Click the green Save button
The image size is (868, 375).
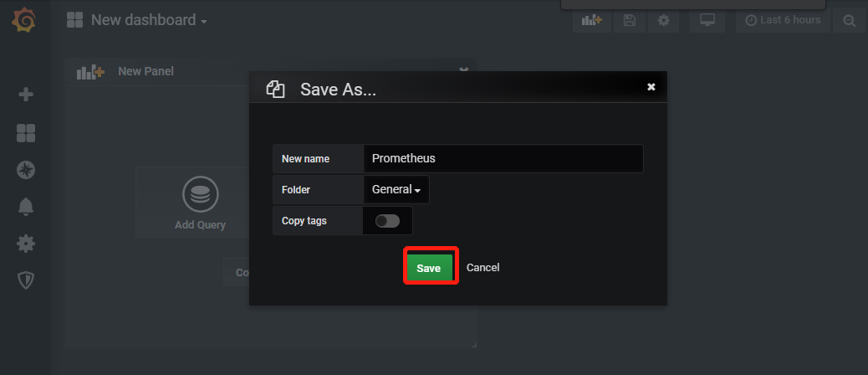point(429,268)
